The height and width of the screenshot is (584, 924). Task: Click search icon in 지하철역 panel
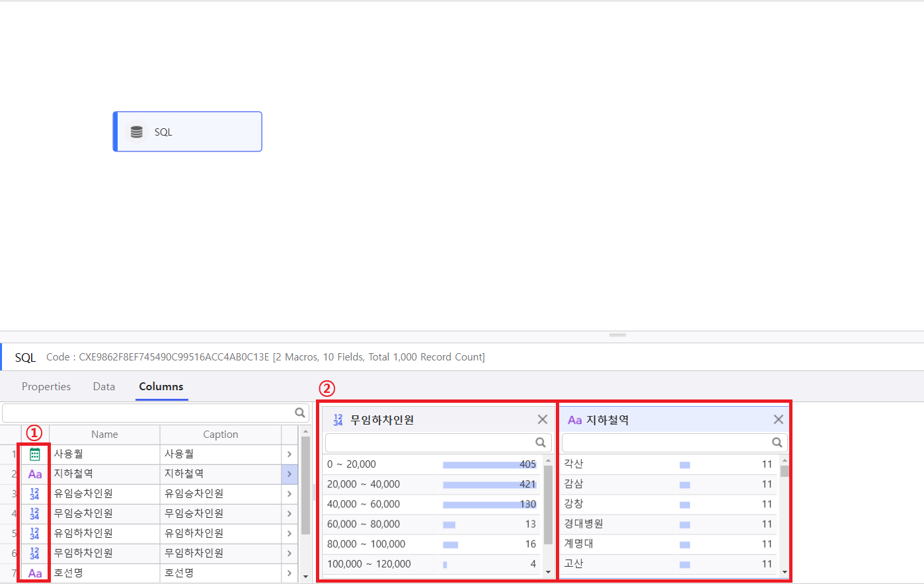777,442
